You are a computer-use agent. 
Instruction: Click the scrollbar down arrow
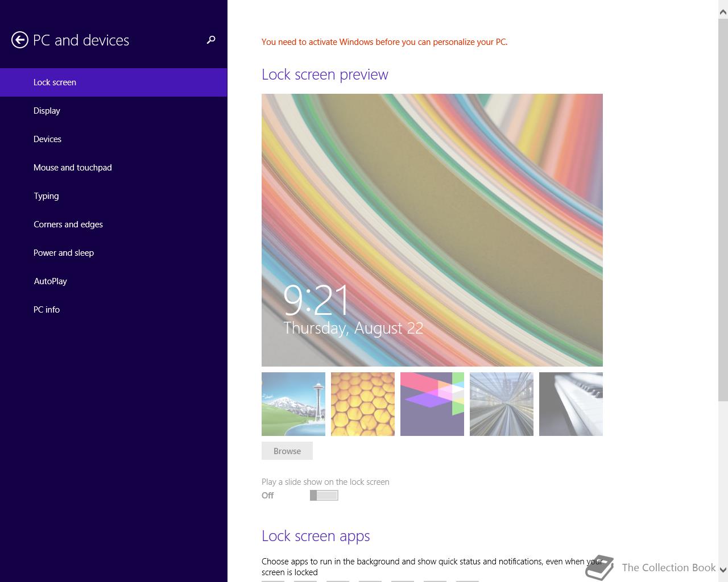(723, 569)
